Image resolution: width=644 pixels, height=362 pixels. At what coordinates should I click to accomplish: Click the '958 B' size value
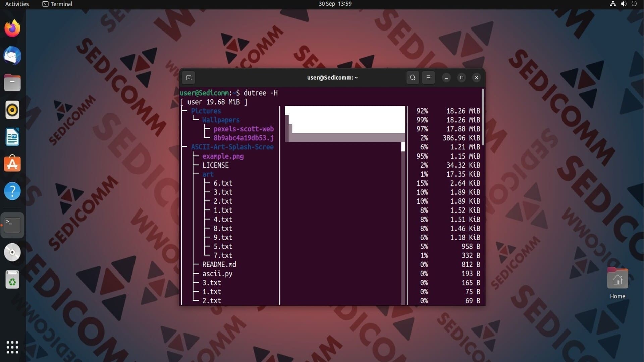471,247
